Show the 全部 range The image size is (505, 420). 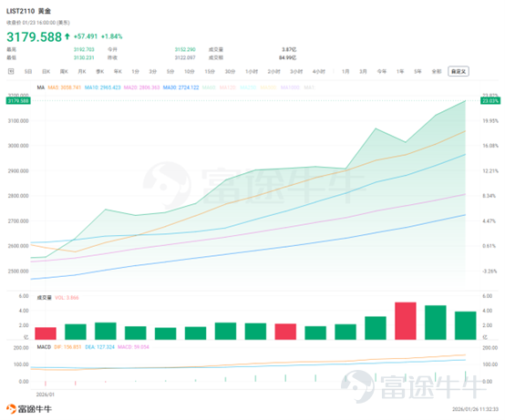pyautogui.click(x=437, y=71)
